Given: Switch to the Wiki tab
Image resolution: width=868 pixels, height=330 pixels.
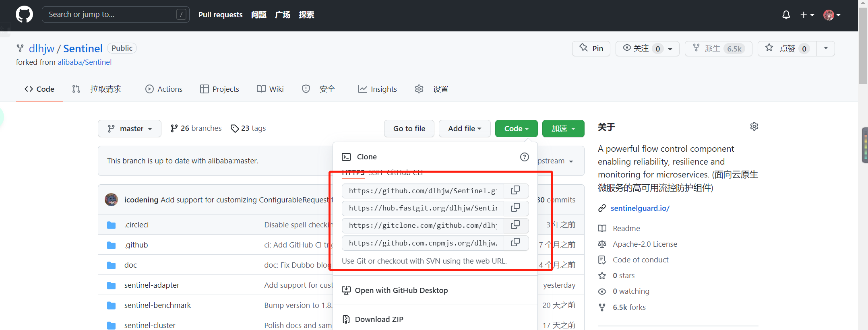Looking at the screenshot, I should [270, 89].
